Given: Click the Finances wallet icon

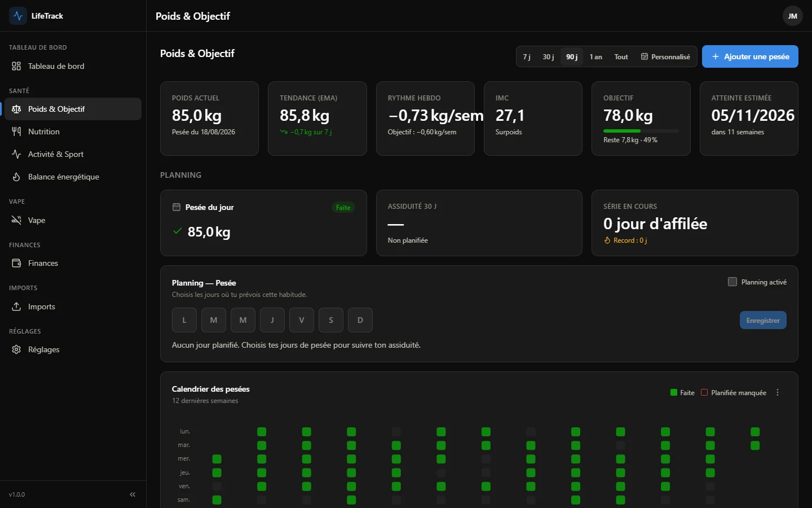Looking at the screenshot, I should tap(16, 263).
